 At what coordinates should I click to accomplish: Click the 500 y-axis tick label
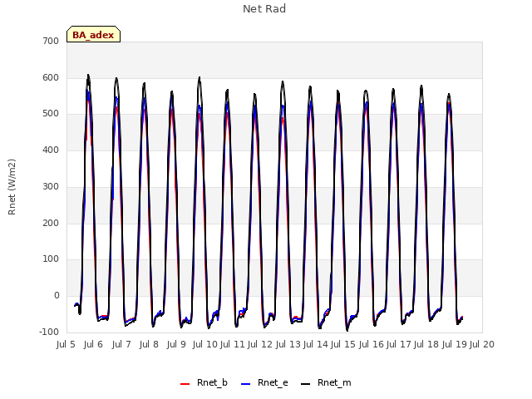[x=51, y=114]
